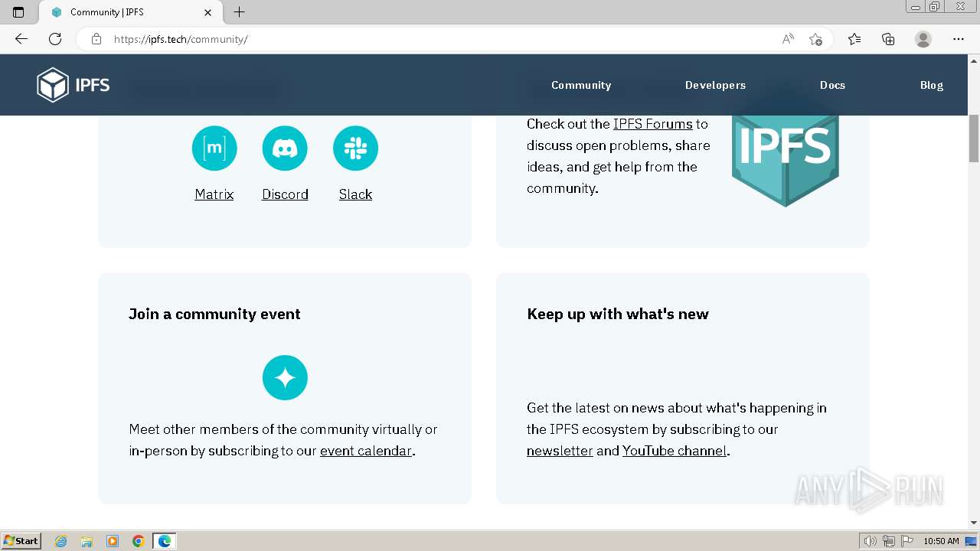The height and width of the screenshot is (551, 980).
Task: Open the Blog nav menu item
Action: (x=931, y=85)
